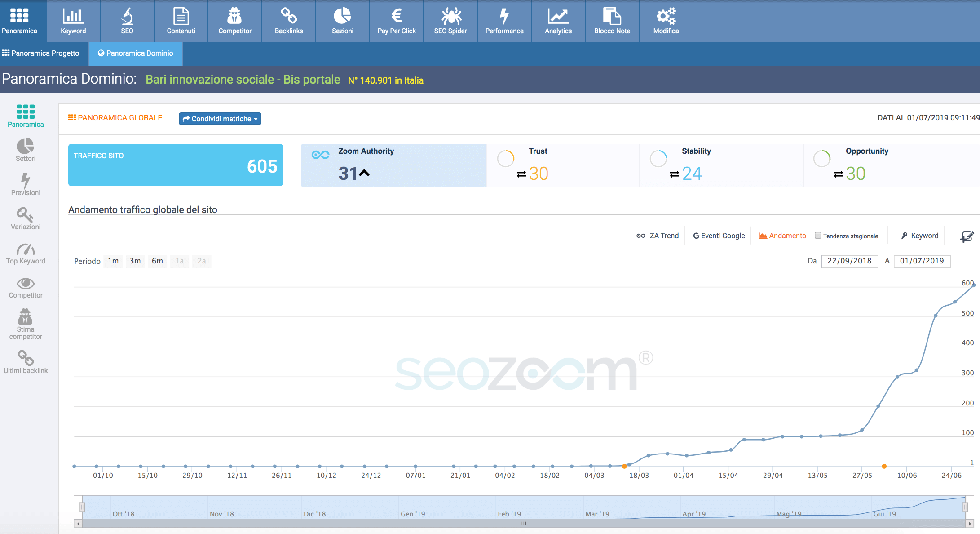Toggle the Eventi Google chart overlay
Screen dimensions: 980x534
pyautogui.click(x=719, y=236)
